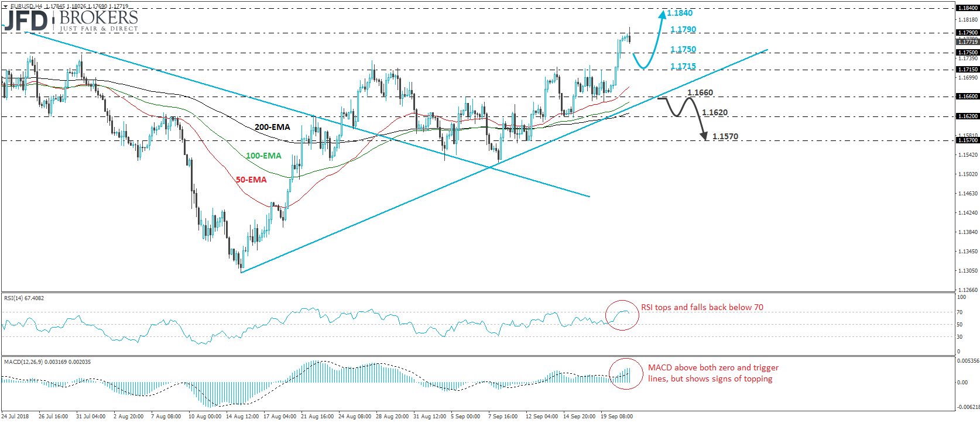Select the 200-EMA label on the chart
The height and width of the screenshot is (423, 980).
pyautogui.click(x=272, y=127)
